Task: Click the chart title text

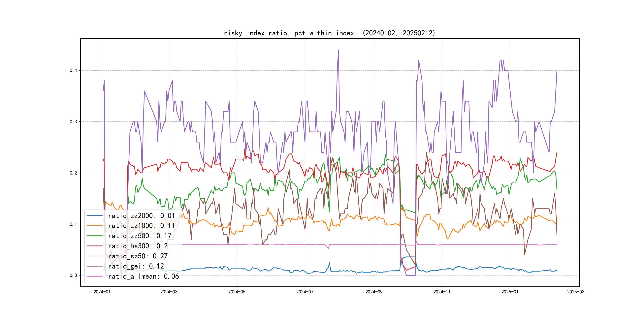Action: click(x=330, y=33)
